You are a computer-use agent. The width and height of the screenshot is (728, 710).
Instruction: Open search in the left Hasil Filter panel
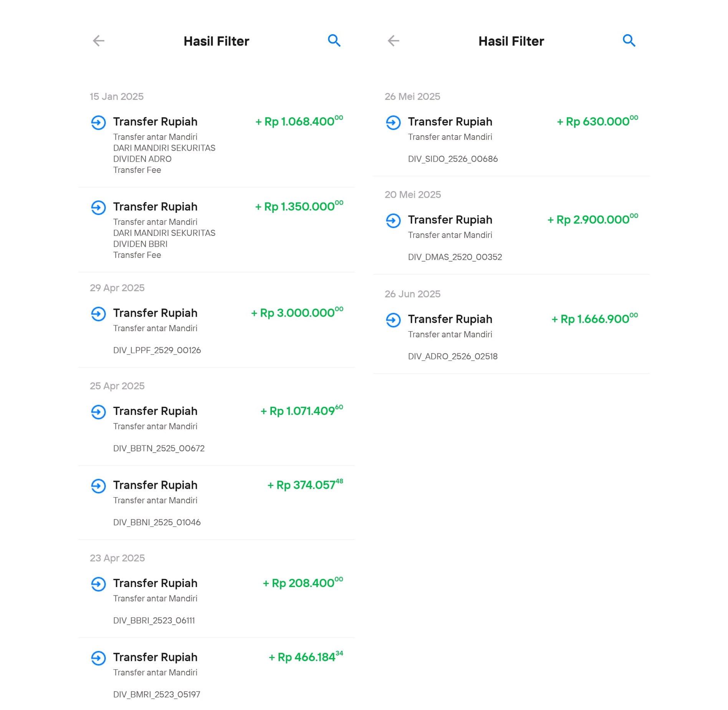point(334,41)
